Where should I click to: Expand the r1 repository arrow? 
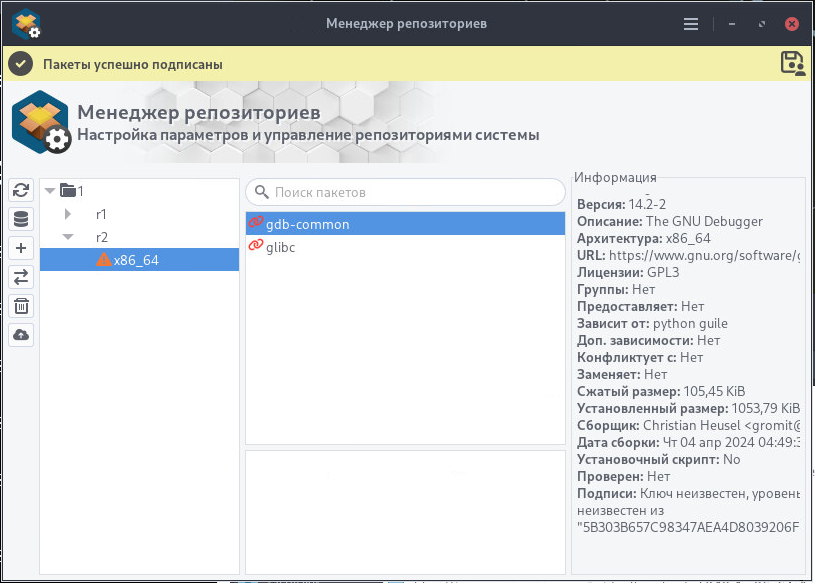pyautogui.click(x=68, y=214)
